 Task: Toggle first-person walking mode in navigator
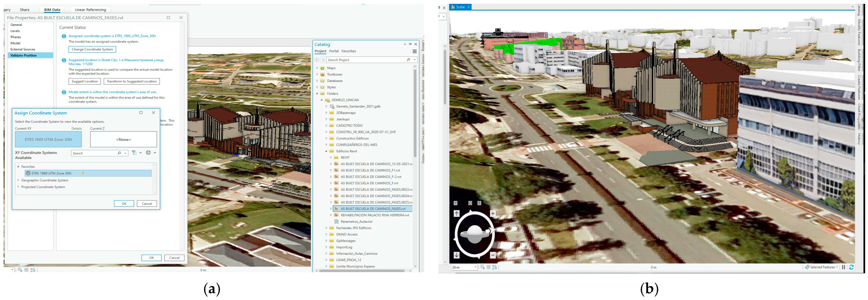click(x=479, y=203)
